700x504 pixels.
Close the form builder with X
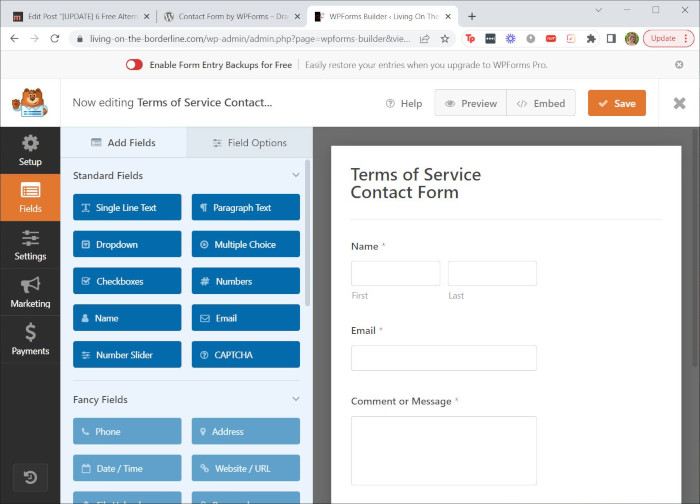(x=679, y=103)
